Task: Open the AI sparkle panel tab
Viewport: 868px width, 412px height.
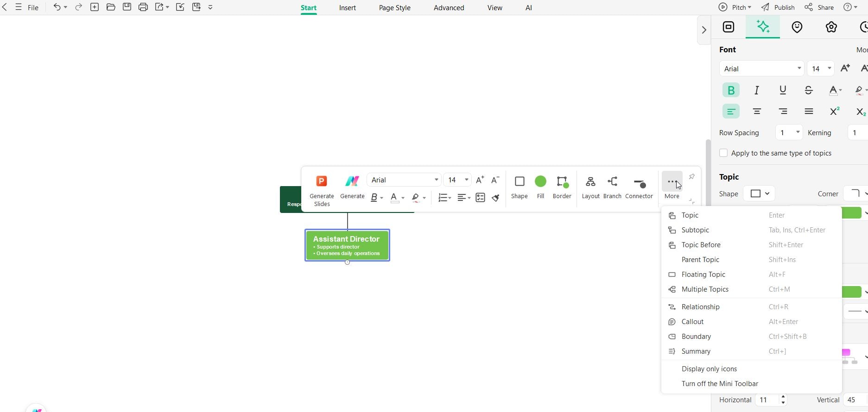Action: click(x=763, y=27)
